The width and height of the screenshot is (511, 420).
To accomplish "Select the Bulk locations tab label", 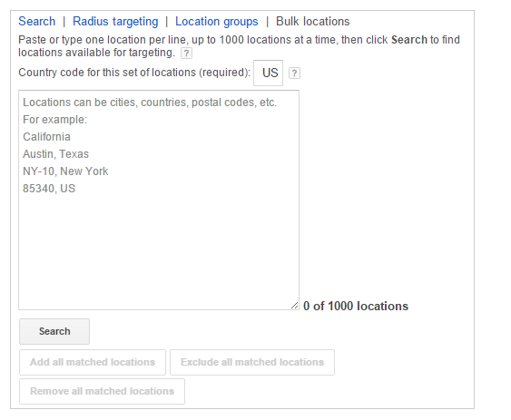I will point(313,22).
